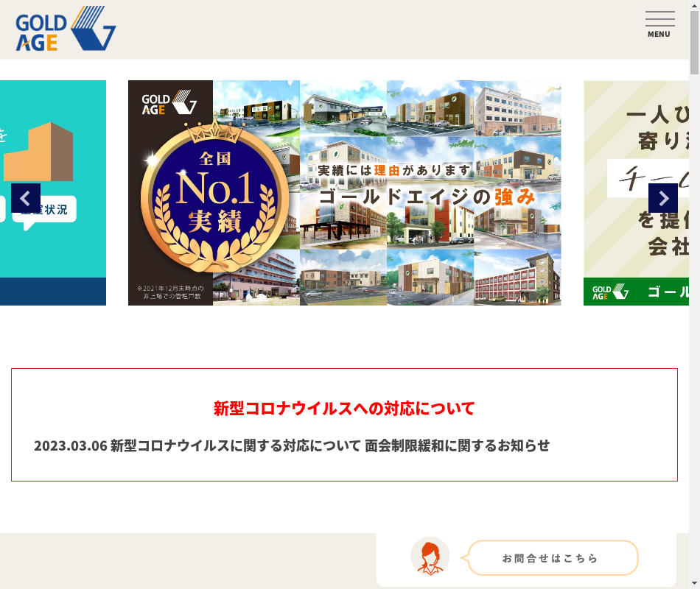The width and height of the screenshot is (700, 589).
Task: Click the MENU text label
Action: click(659, 35)
